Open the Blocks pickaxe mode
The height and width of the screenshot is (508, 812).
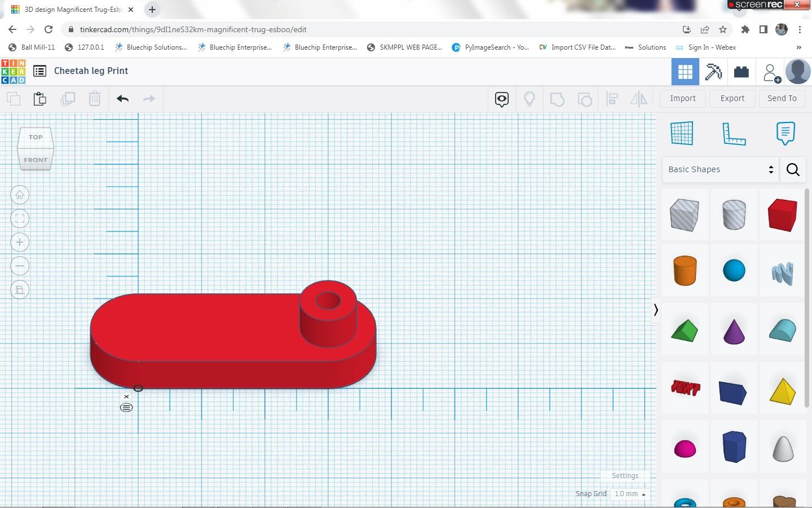[x=713, y=72]
